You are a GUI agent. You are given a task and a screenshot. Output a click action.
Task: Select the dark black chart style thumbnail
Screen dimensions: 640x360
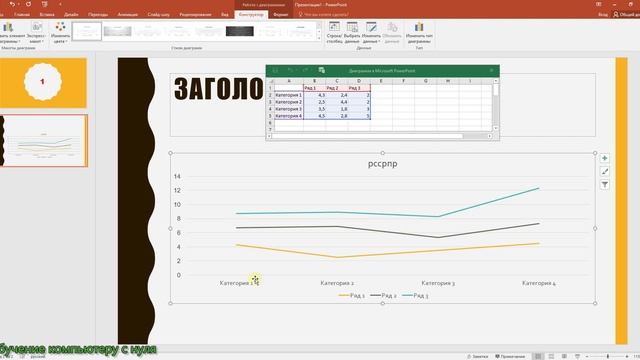[240, 31]
